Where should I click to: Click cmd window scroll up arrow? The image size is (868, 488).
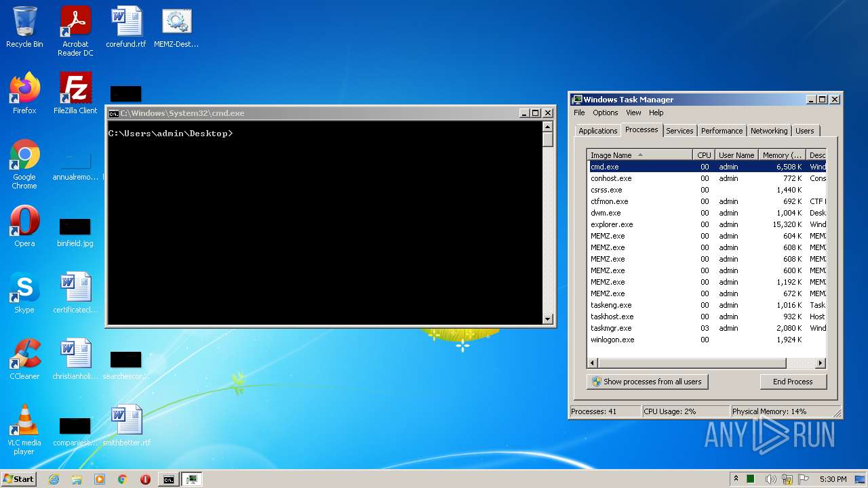(548, 126)
